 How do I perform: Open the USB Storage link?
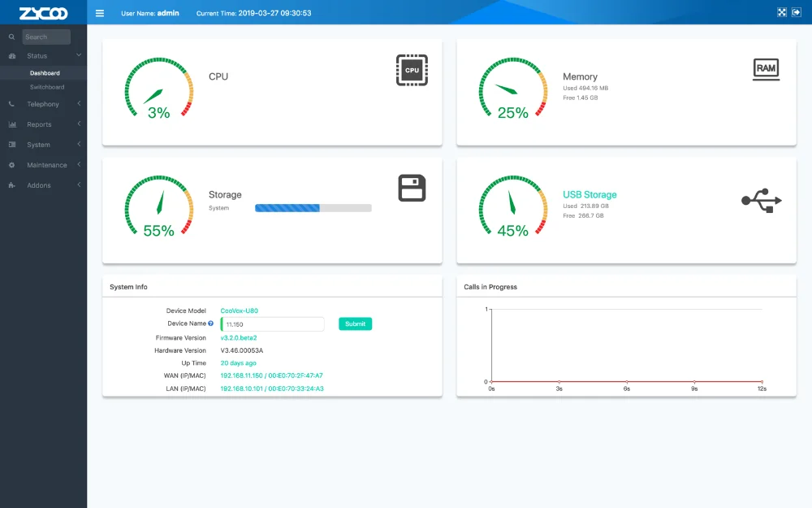[x=590, y=194]
